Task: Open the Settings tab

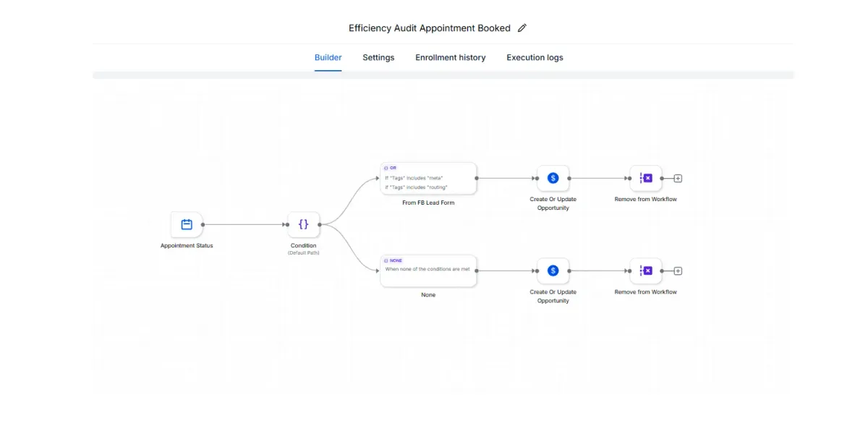Action: [378, 58]
